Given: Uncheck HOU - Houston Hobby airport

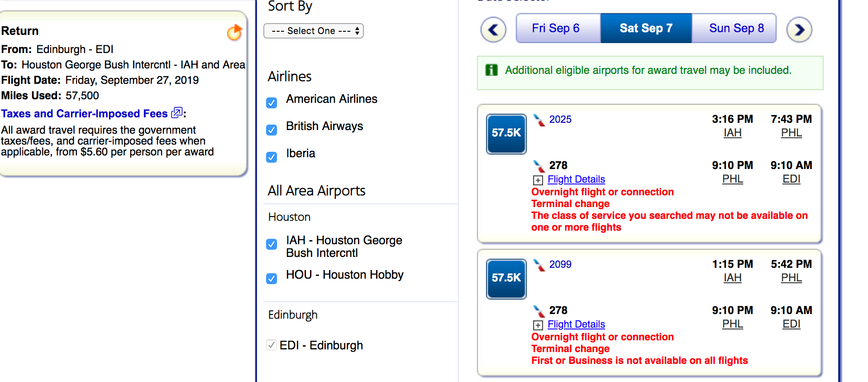Looking at the screenshot, I should point(272,278).
